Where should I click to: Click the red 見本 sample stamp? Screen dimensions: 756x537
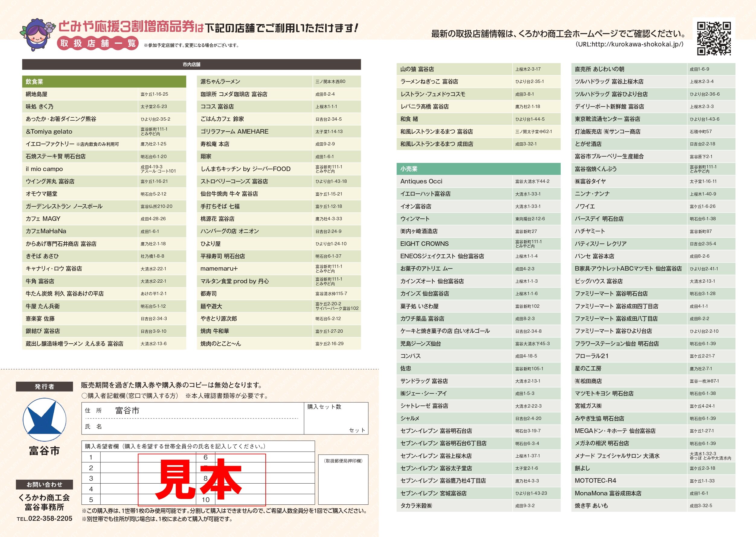[201, 479]
